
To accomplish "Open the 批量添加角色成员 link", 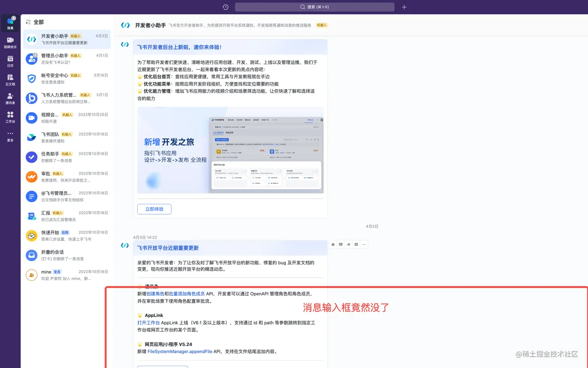I will click(187, 294).
